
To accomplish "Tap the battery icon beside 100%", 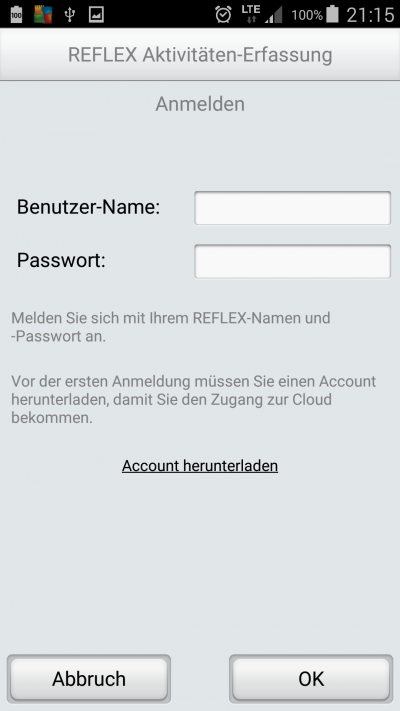I will 332,14.
